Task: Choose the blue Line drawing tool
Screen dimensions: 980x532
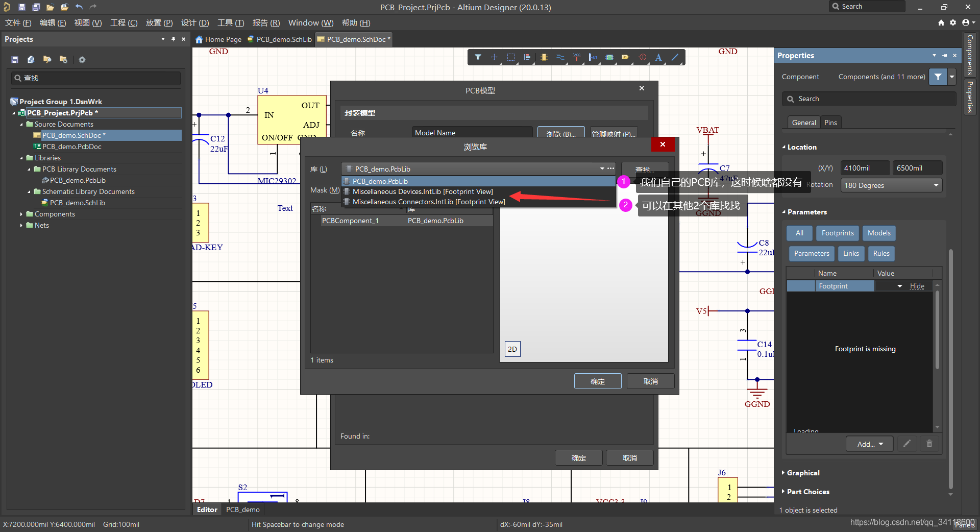Action: click(675, 57)
